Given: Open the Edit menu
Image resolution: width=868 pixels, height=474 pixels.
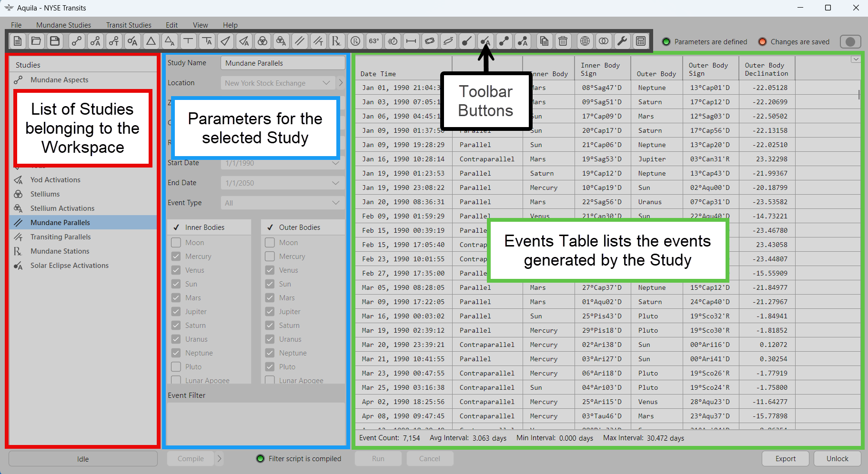Looking at the screenshot, I should (172, 25).
